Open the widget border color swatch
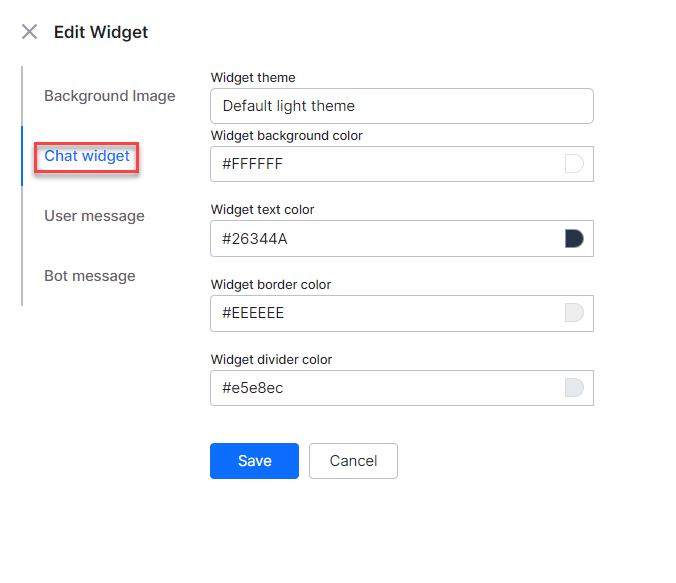The image size is (676, 583). click(574, 313)
